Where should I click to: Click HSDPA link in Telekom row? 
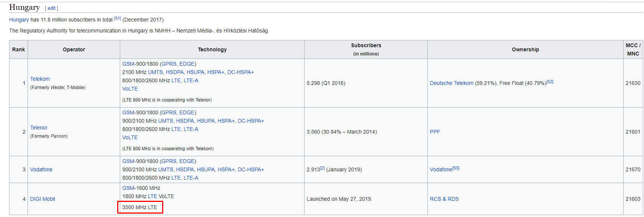[x=175, y=72]
